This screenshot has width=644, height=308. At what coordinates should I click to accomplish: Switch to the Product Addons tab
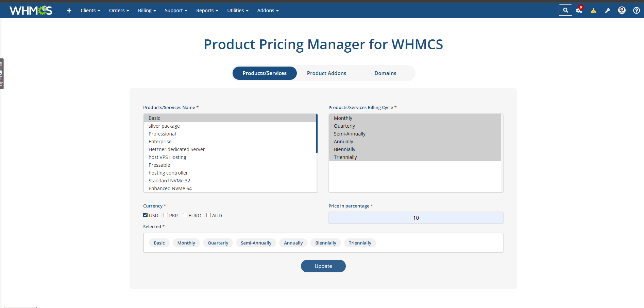point(326,73)
